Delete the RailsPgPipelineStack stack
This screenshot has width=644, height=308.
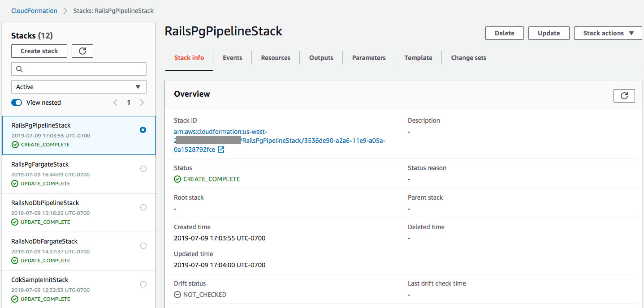click(x=505, y=33)
